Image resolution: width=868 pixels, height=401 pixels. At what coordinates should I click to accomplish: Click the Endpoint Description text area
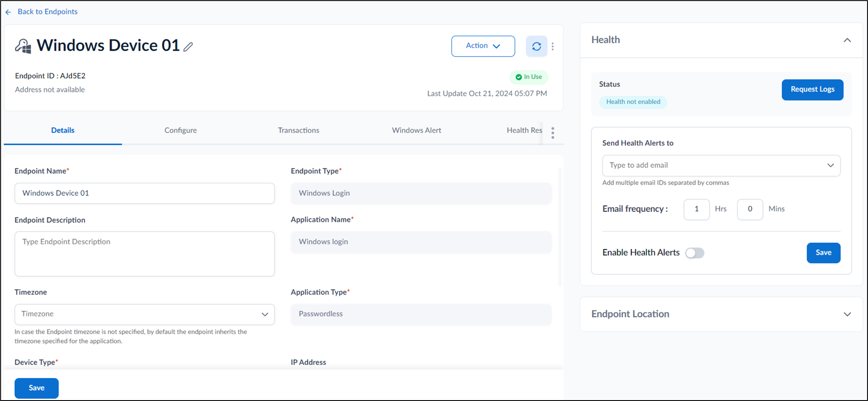(145, 254)
